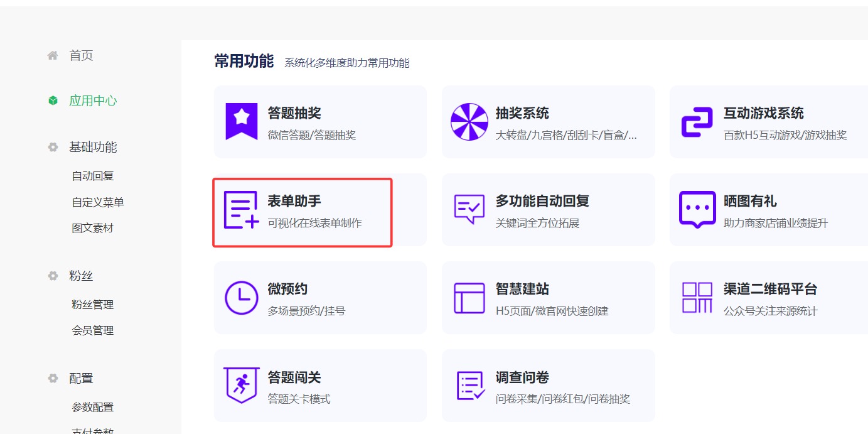Expand the 粉丝 section
Screen dimensions: 868x434
[82, 275]
